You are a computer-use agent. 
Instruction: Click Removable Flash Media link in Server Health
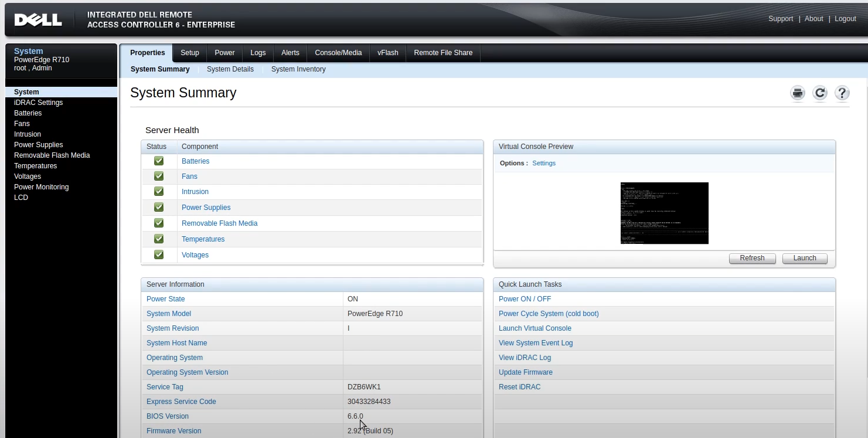(219, 223)
